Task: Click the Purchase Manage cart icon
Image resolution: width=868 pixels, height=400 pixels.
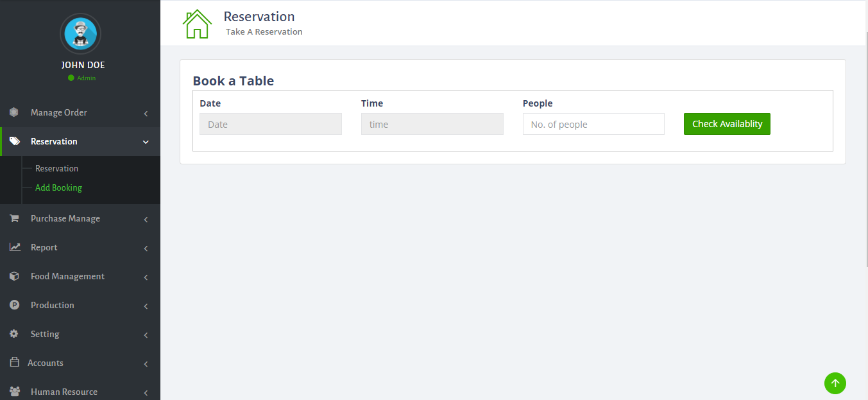Action: point(14,218)
